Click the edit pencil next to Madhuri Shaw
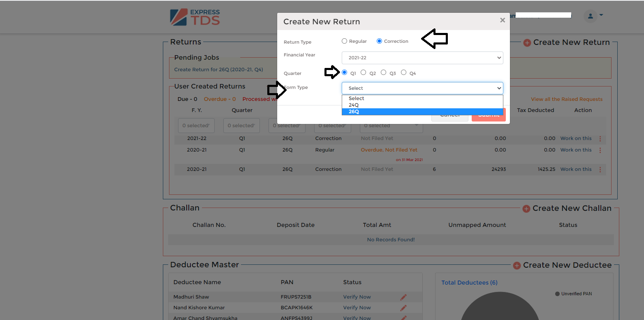644x320 pixels. click(403, 297)
